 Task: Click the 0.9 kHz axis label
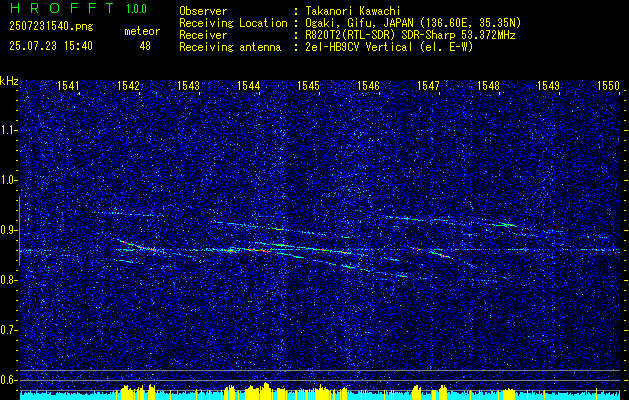pos(9,230)
